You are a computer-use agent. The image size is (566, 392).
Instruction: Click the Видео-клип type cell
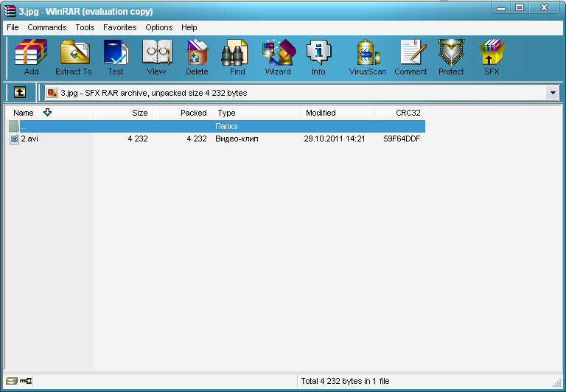pos(237,139)
